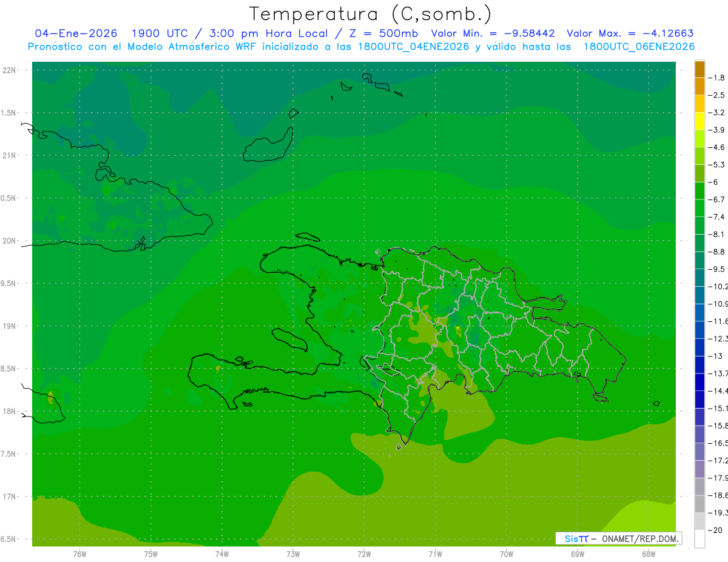Click the '19N' latitude label
The height and width of the screenshot is (562, 728).
coord(10,326)
